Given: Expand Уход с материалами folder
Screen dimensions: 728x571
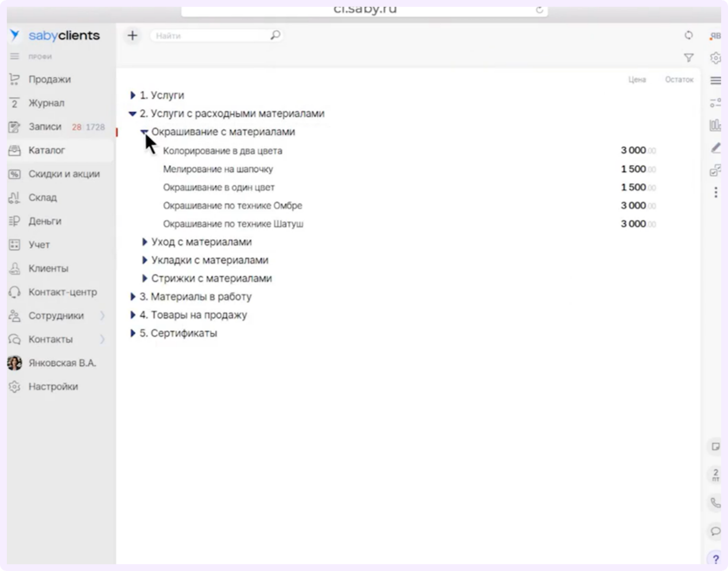Looking at the screenshot, I should [145, 242].
